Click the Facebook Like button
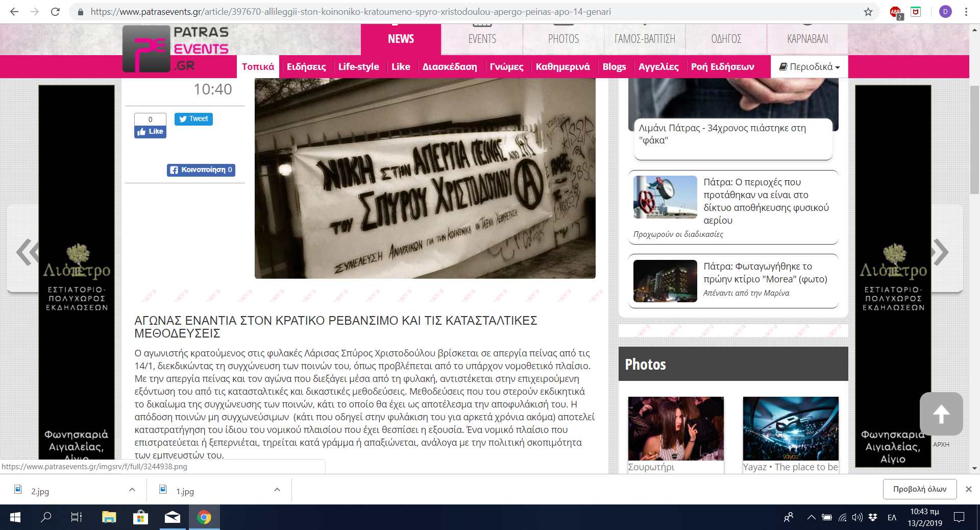The image size is (980, 530). (x=150, y=132)
